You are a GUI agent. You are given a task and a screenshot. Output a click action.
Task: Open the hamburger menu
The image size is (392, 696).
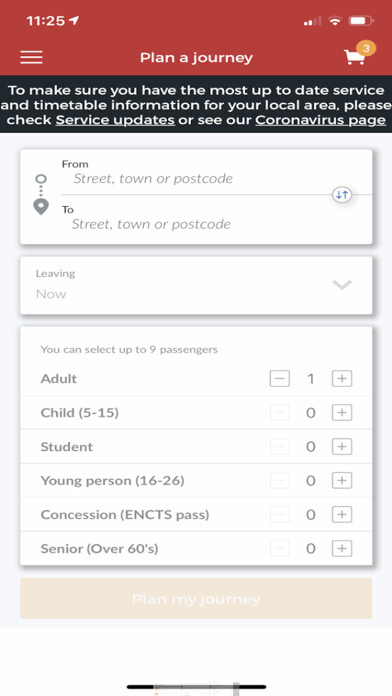coord(31,57)
